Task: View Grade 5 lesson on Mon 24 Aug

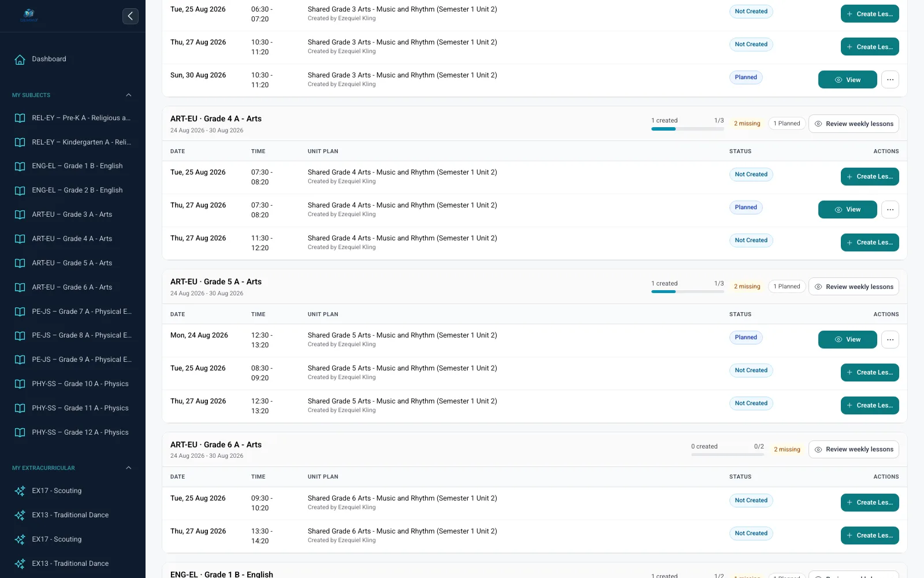Action: coord(847,340)
